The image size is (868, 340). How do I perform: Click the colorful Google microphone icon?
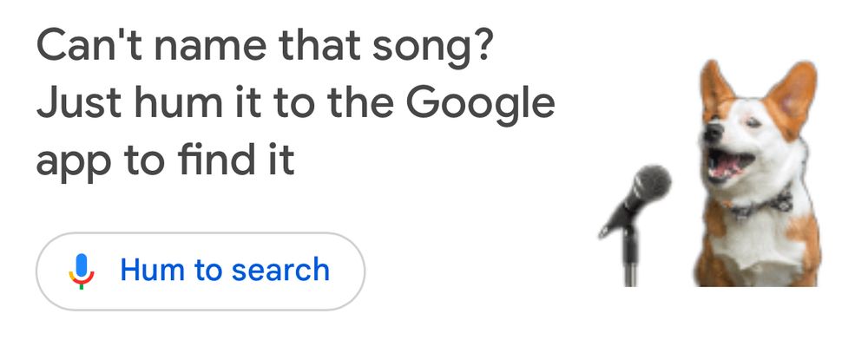pos(82,271)
